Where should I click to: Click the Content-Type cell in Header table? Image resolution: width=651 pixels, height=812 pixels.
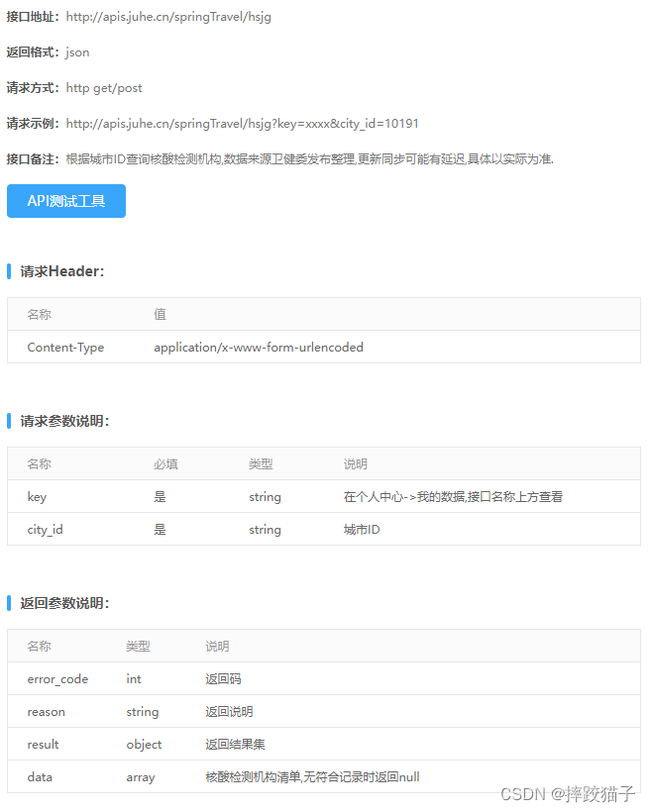click(65, 348)
